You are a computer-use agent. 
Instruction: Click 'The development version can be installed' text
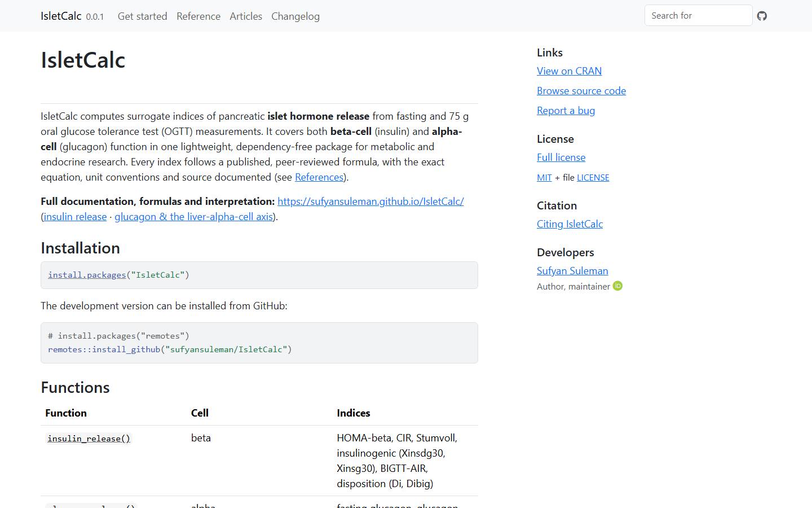(164, 306)
